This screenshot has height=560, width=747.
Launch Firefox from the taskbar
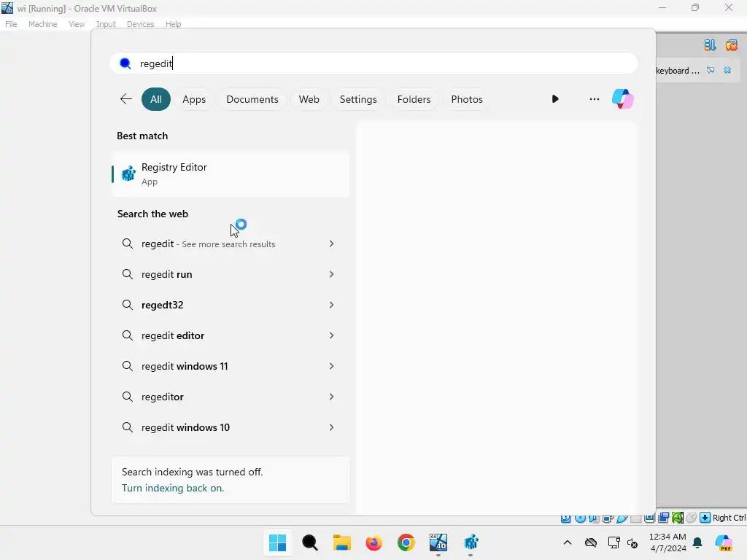(x=374, y=542)
